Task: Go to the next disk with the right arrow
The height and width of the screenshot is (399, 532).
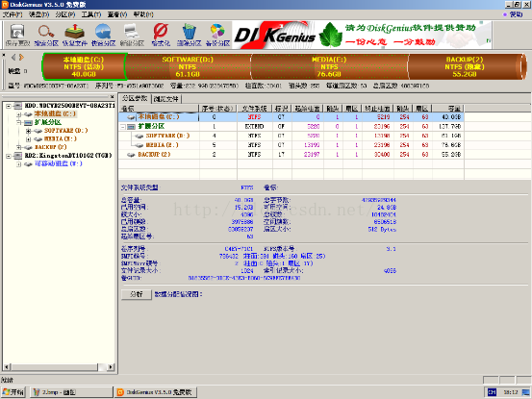Action: coord(21,58)
